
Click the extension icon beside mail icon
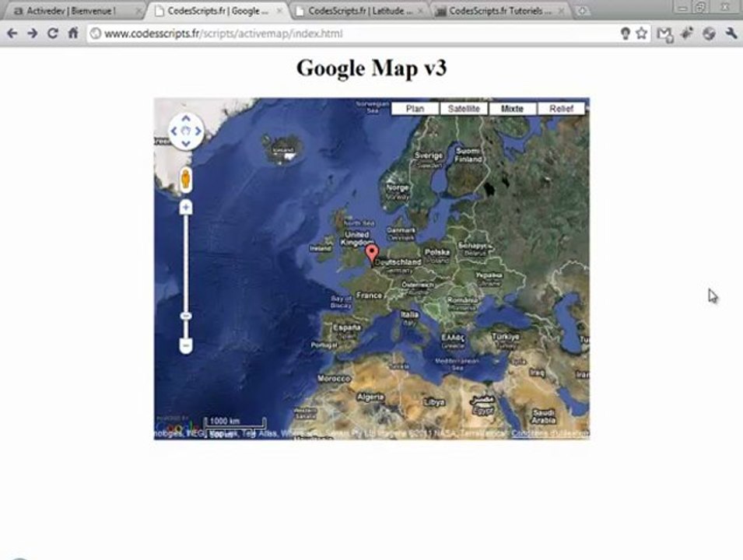click(x=687, y=33)
